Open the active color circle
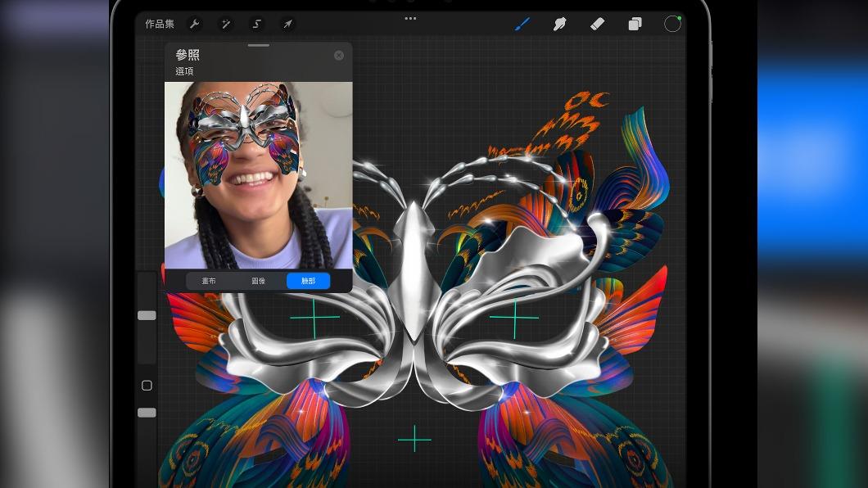 [x=672, y=24]
